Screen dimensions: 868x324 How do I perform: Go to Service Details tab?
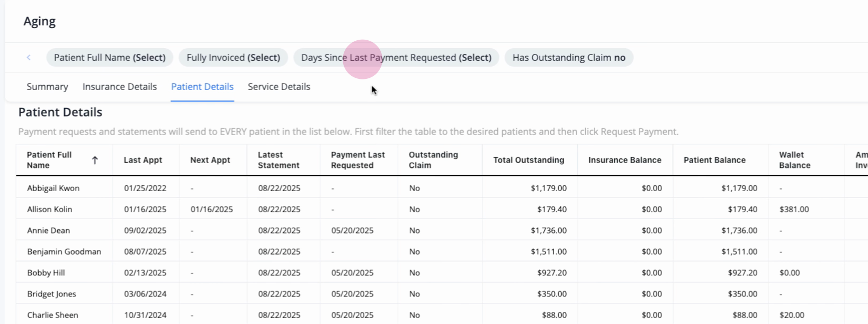tap(279, 87)
